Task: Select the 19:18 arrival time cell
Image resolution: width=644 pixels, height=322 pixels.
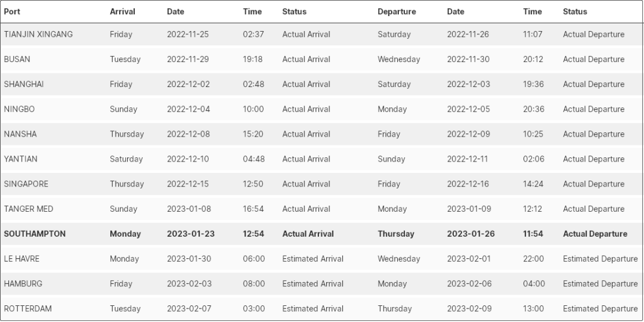Action: (253, 60)
